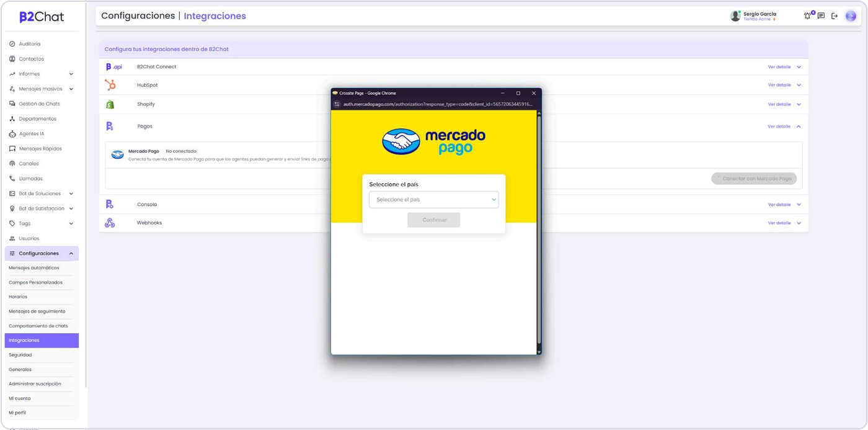Screen dimensions: 868x430
Task: Expand the Informes sidebar submenu
Action: (71, 74)
